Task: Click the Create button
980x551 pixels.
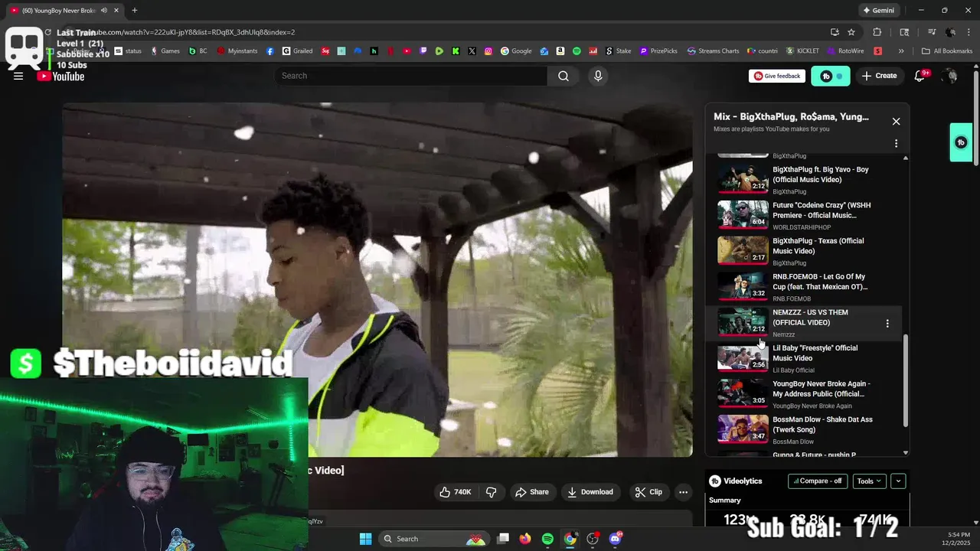Action: pos(879,76)
